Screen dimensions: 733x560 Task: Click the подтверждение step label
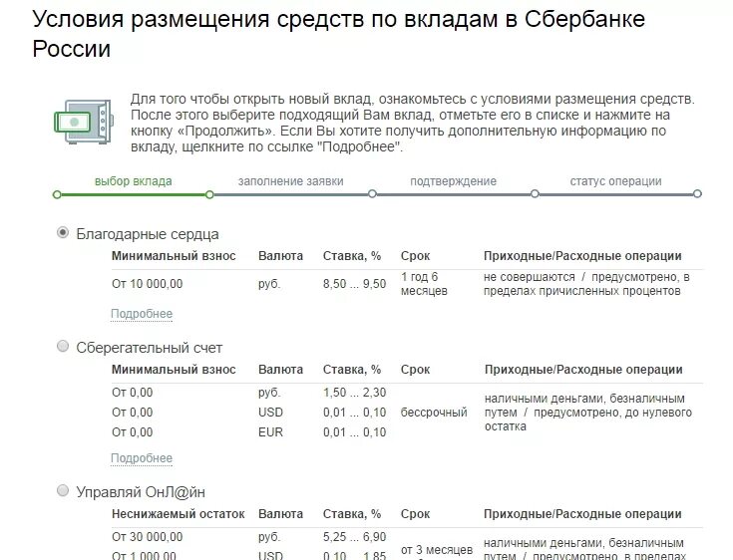pyautogui.click(x=454, y=181)
